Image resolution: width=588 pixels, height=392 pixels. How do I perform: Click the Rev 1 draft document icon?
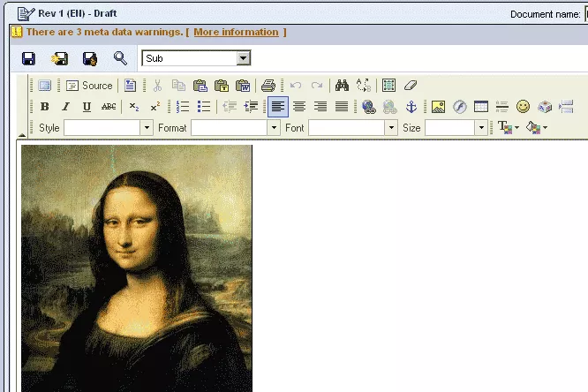[x=26, y=13]
